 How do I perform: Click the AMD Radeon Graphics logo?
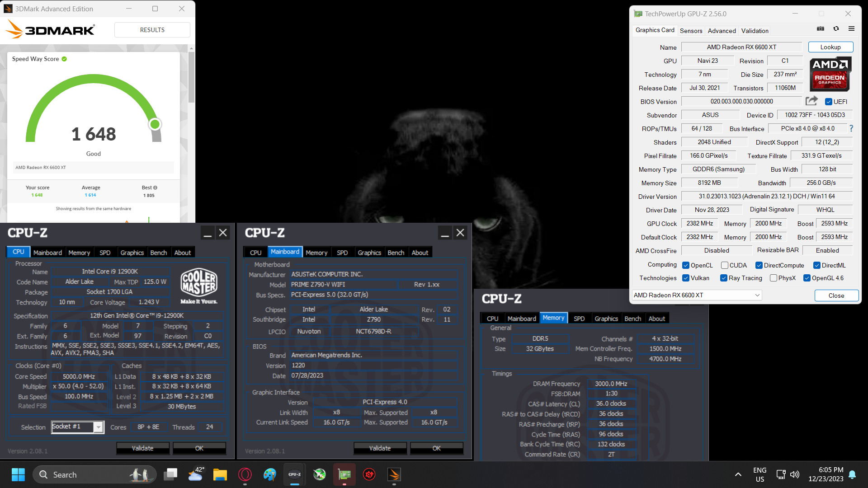(x=830, y=74)
